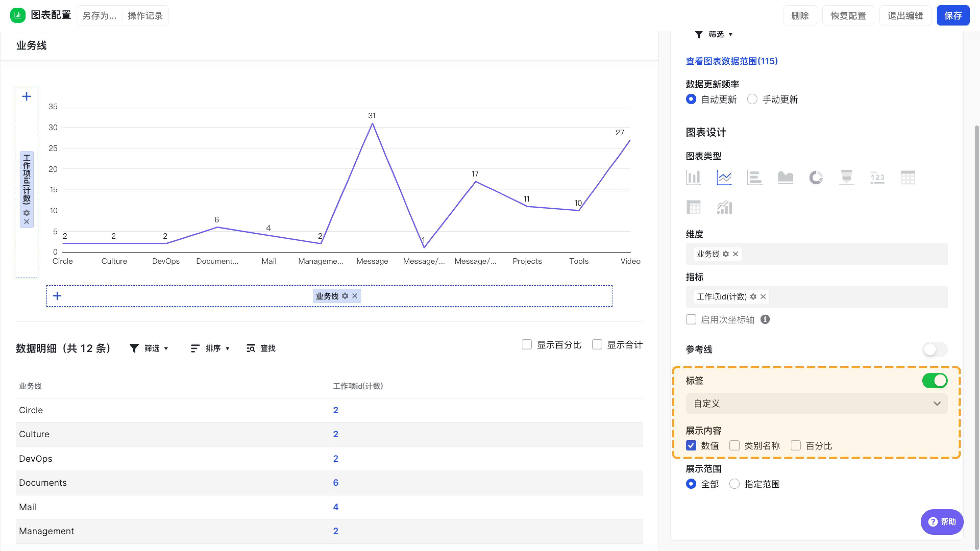Click the 帮助 help button
This screenshot has height=551, width=980.
[x=942, y=522]
